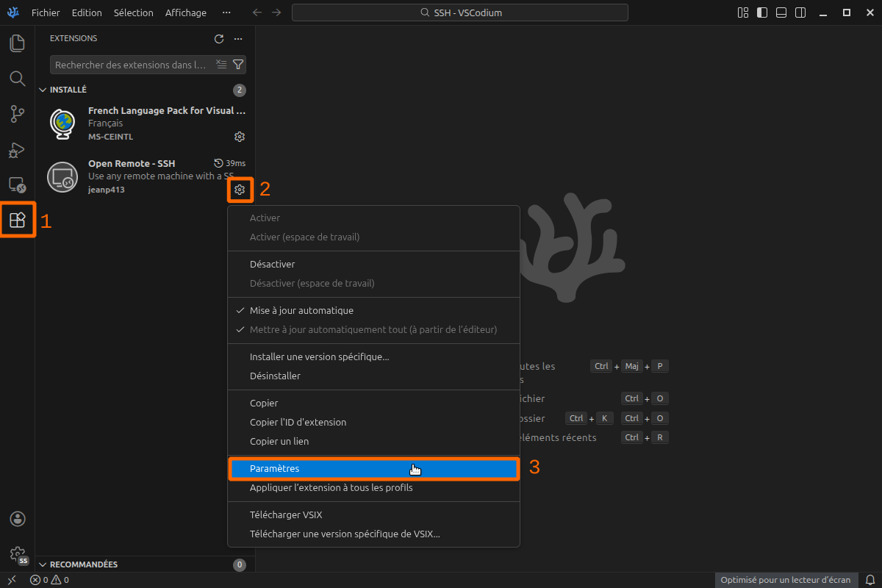Choose Désactiver in the context menu
Viewport: 882px width, 588px height.
pyautogui.click(x=373, y=264)
